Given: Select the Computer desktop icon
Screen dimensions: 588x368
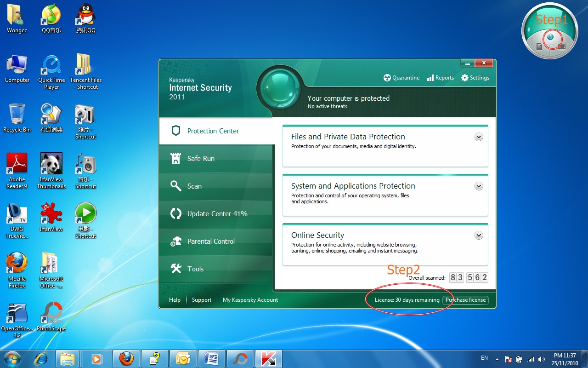Looking at the screenshot, I should 17,68.
